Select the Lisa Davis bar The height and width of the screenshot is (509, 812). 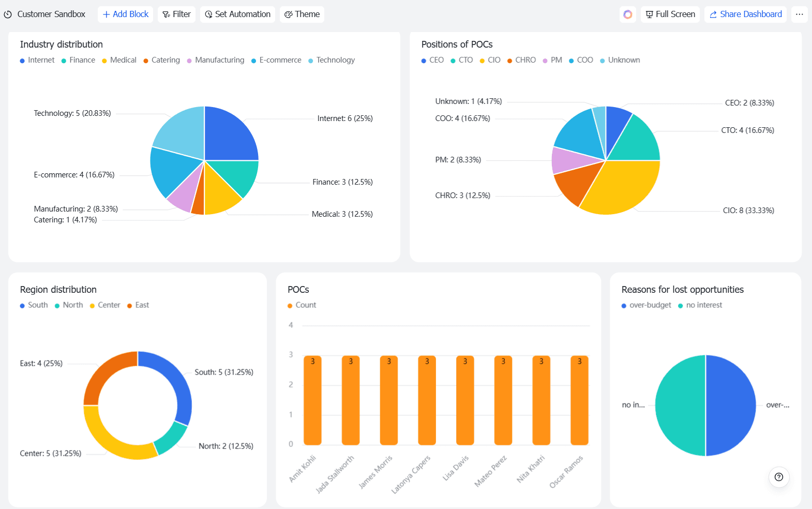coord(465,400)
